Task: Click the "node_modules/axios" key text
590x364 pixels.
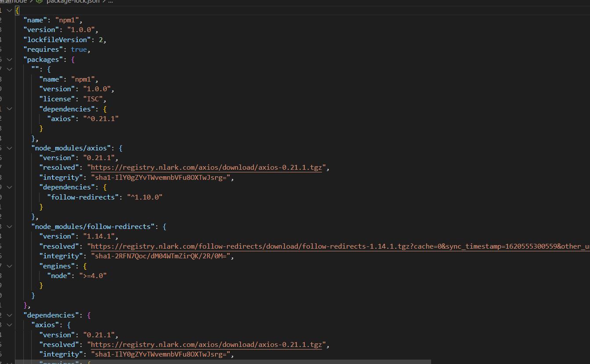Action: (x=71, y=148)
